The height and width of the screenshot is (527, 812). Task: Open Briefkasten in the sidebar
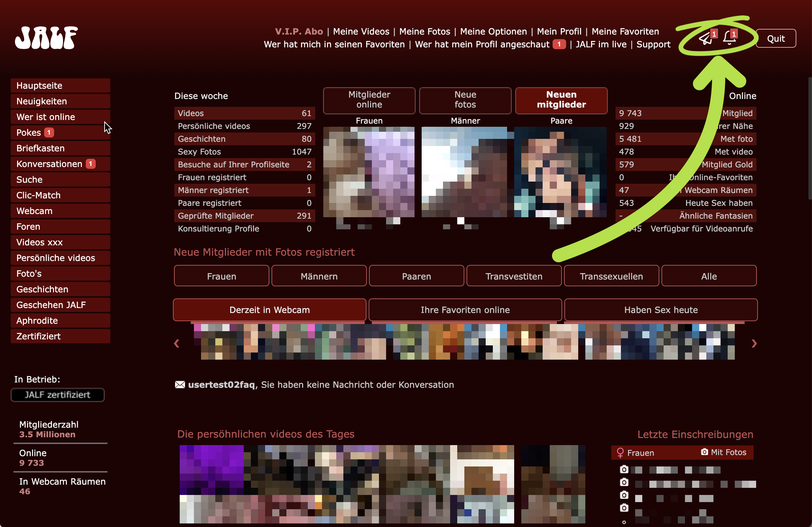tap(60, 148)
